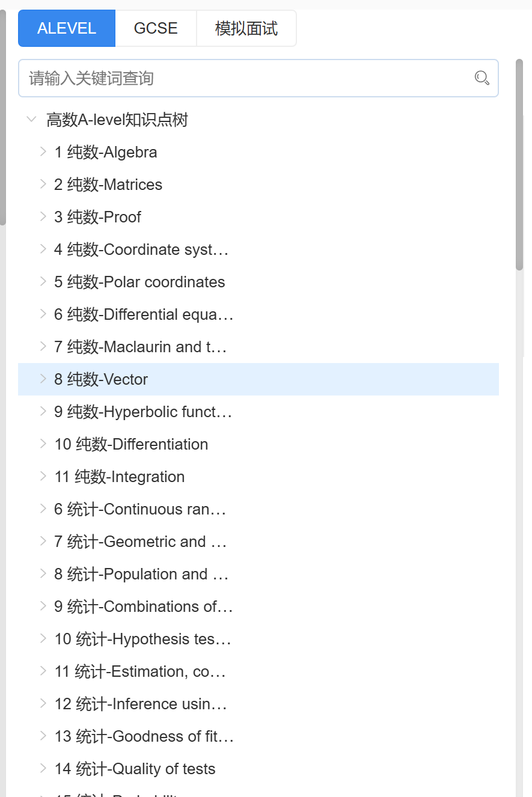Select 10 统计-Hypothesis tes… tree item
This screenshot has height=797, width=532.
click(142, 639)
